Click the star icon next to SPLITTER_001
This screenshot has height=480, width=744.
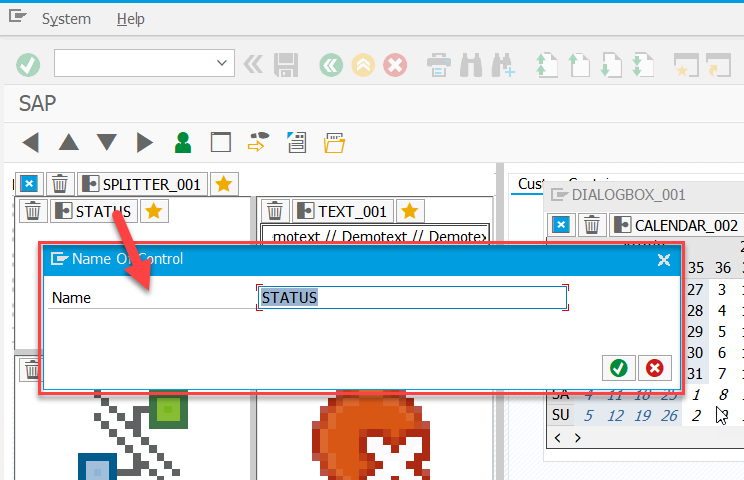click(224, 184)
